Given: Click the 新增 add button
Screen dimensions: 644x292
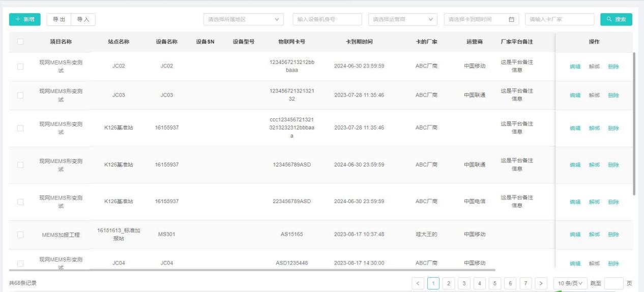Looking at the screenshot, I should click(25, 19).
